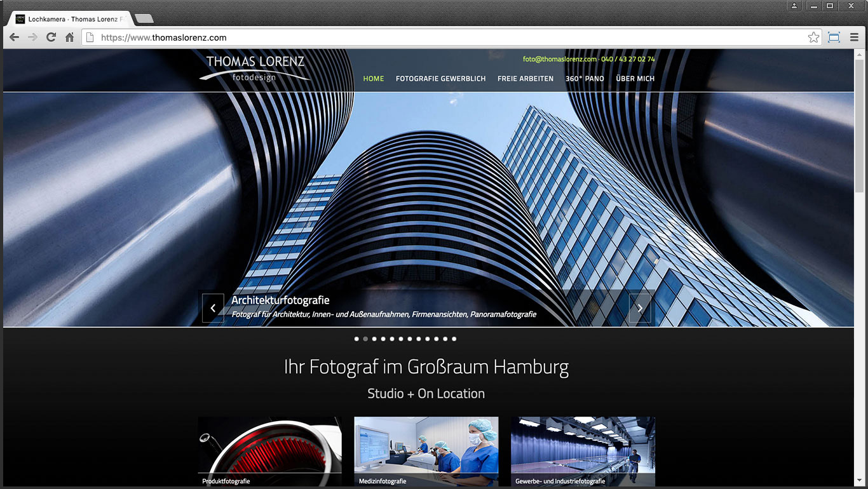Bookmark this page with the star icon
Image resolution: width=868 pixels, height=489 pixels.
pos(813,37)
